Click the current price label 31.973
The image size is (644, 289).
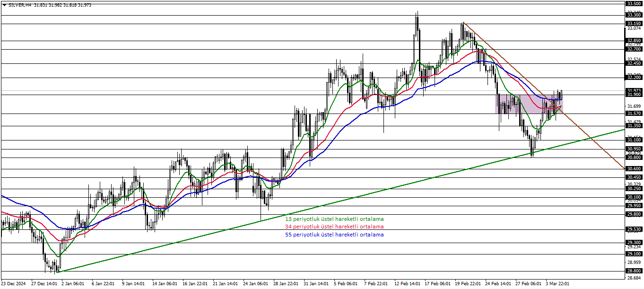click(x=634, y=90)
